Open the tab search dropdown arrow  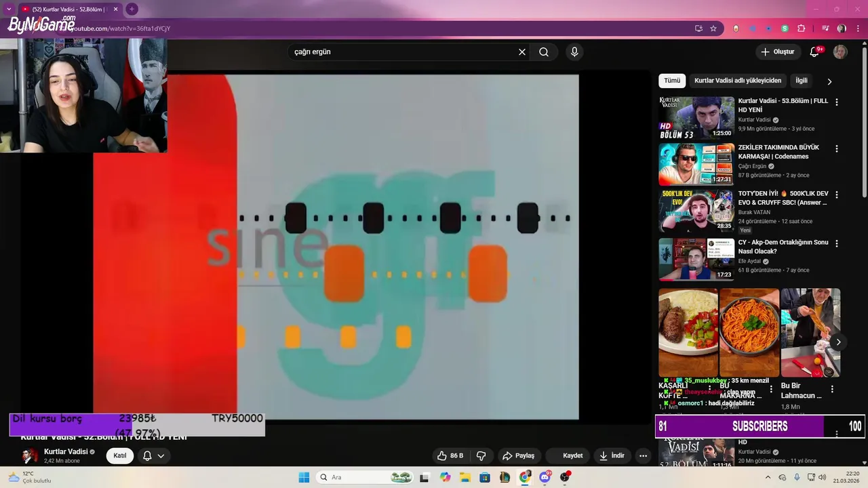point(9,9)
